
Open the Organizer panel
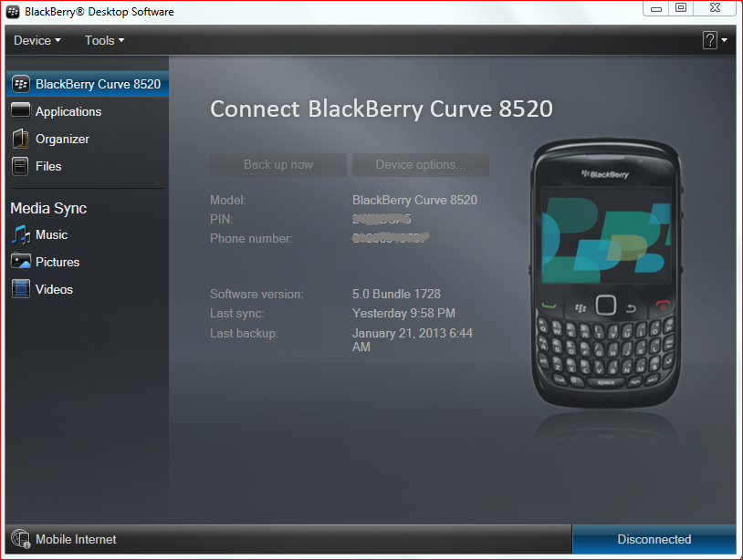tap(60, 139)
